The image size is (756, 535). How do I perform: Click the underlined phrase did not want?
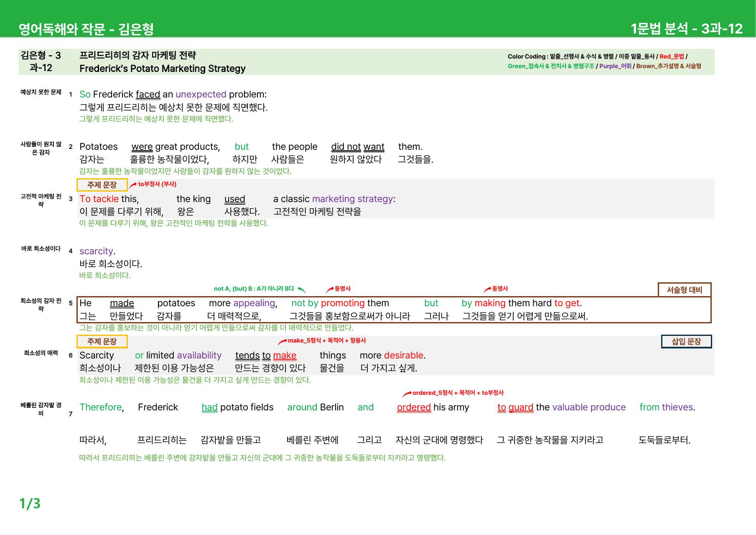tap(358, 147)
